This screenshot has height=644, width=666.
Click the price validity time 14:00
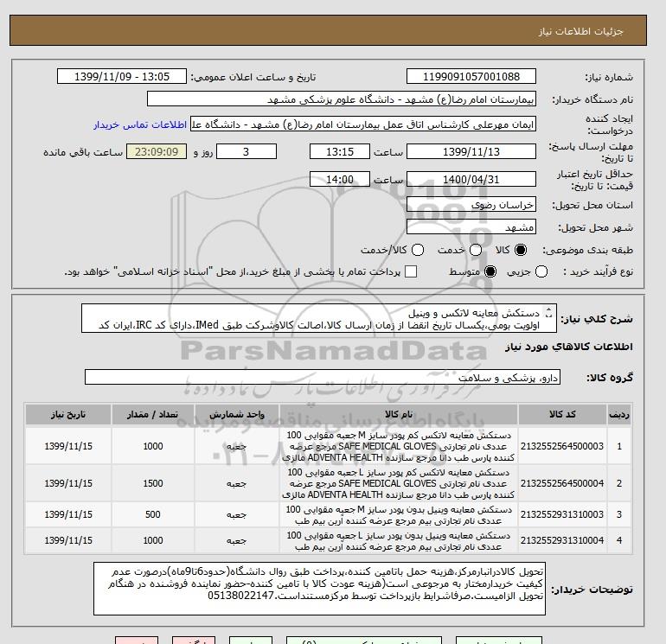[340, 179]
